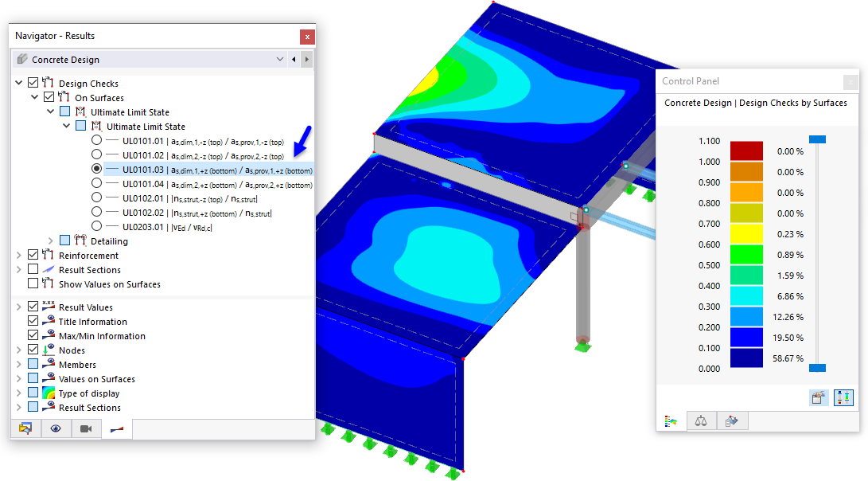Collapse the Design Checks tree node
The width and height of the screenshot is (868, 481).
[19, 83]
